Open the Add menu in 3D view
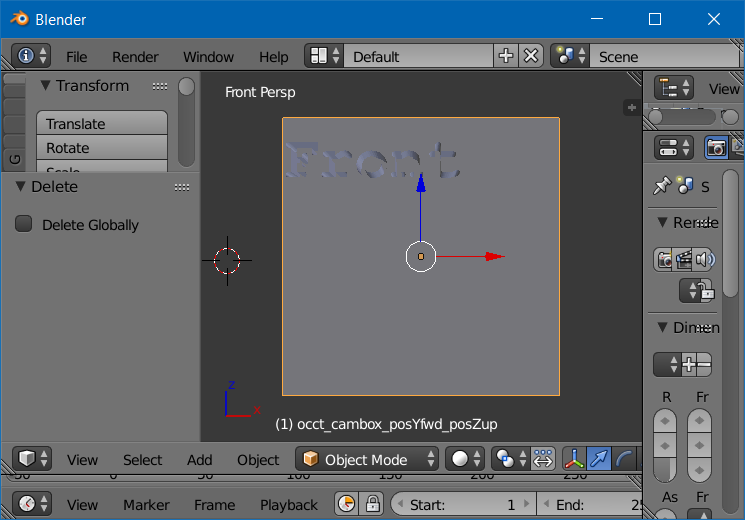Screen dimensions: 745x520 [x=199, y=460]
